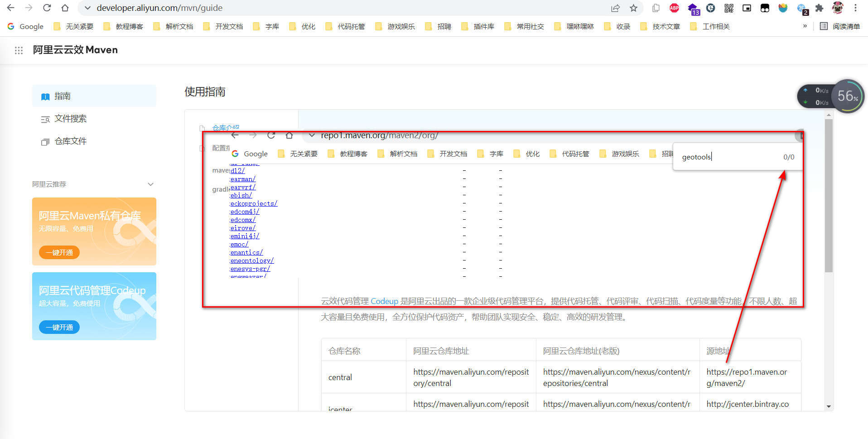Viewport: 868px width, 439px height.
Task: Click the 阿里云云效 Maven page title
Action: click(75, 50)
